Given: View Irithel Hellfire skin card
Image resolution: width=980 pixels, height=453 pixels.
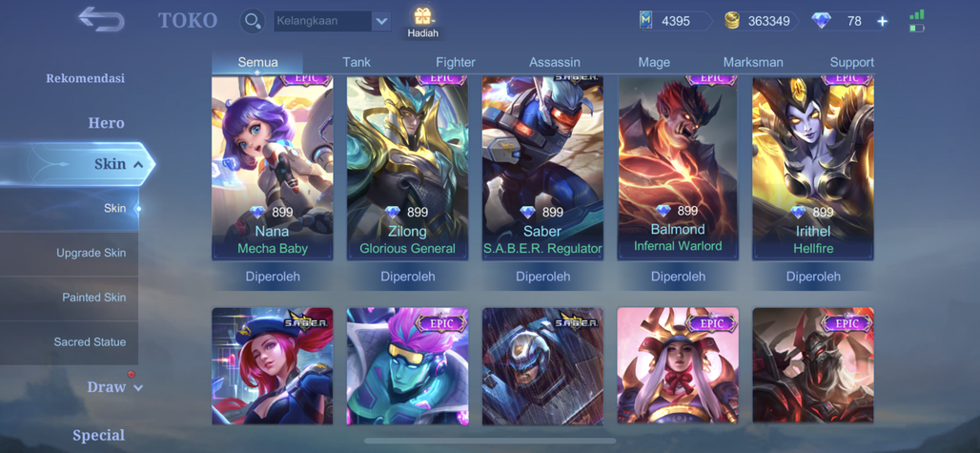Looking at the screenshot, I should [813, 168].
